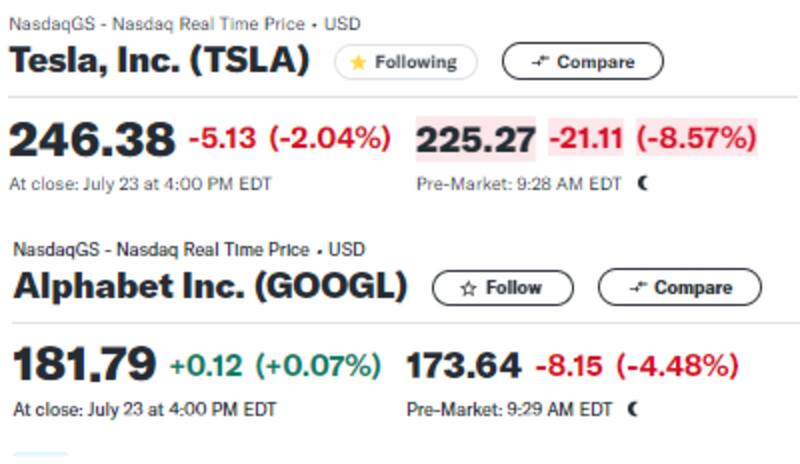Click Tesla's pre-market price 225.27
Image resolution: width=800 pixels, height=464 pixels.
click(x=476, y=139)
